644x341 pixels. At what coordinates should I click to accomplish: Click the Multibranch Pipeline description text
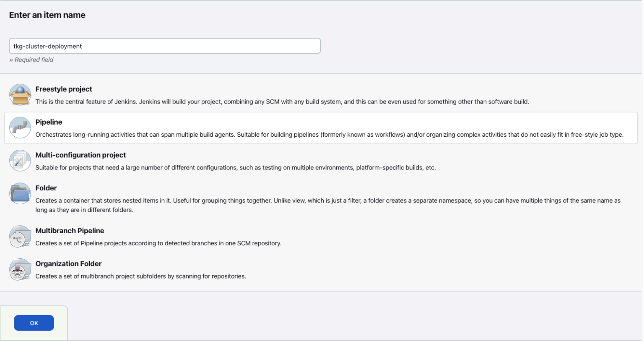pyautogui.click(x=158, y=243)
